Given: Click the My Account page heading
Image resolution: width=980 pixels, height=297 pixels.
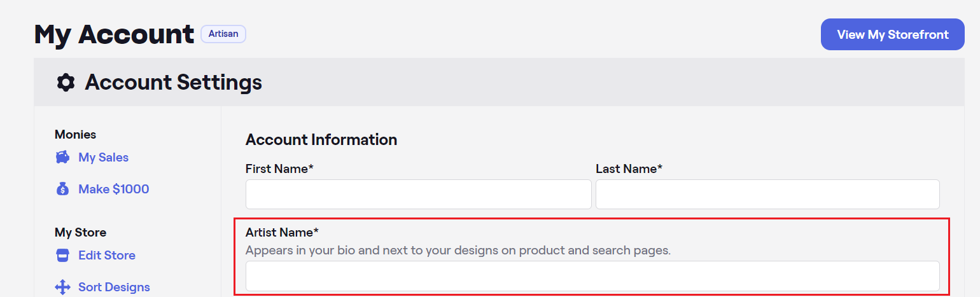Looking at the screenshot, I should click(115, 34).
